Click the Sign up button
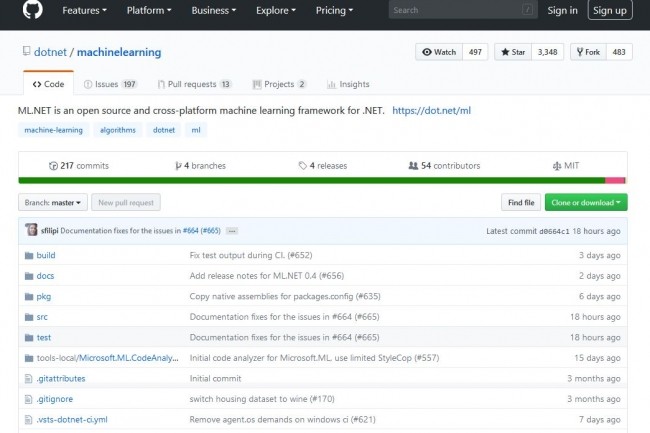The image size is (650, 433). [x=610, y=10]
